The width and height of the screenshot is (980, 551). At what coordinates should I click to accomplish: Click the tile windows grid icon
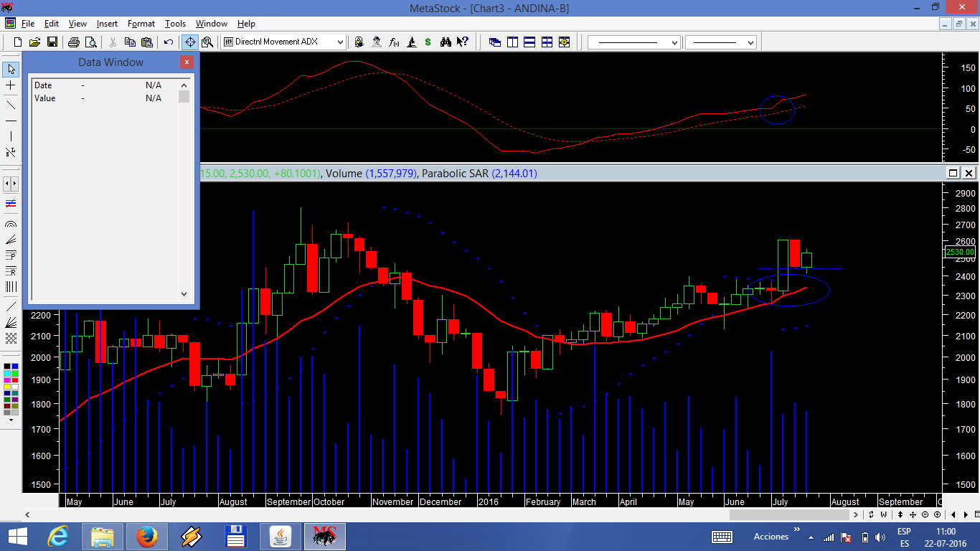click(547, 42)
